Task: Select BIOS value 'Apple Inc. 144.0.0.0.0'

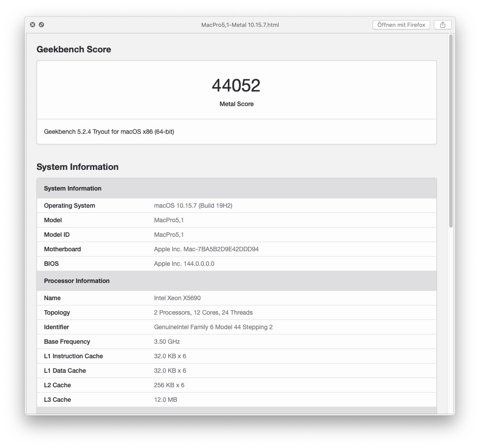Action: tap(184, 264)
